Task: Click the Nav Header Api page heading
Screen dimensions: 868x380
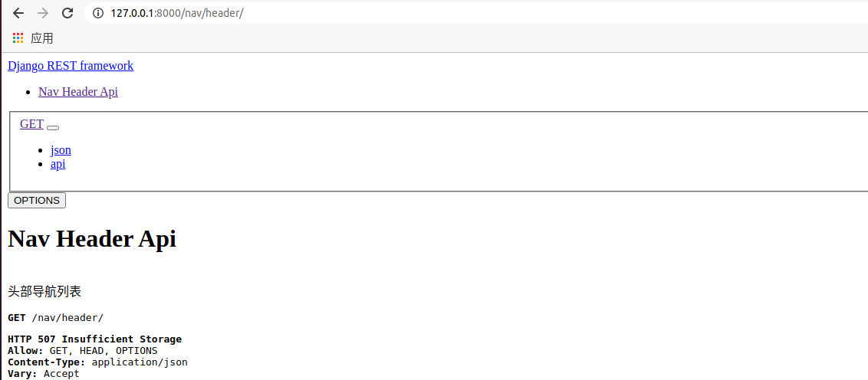Action: coord(92,239)
